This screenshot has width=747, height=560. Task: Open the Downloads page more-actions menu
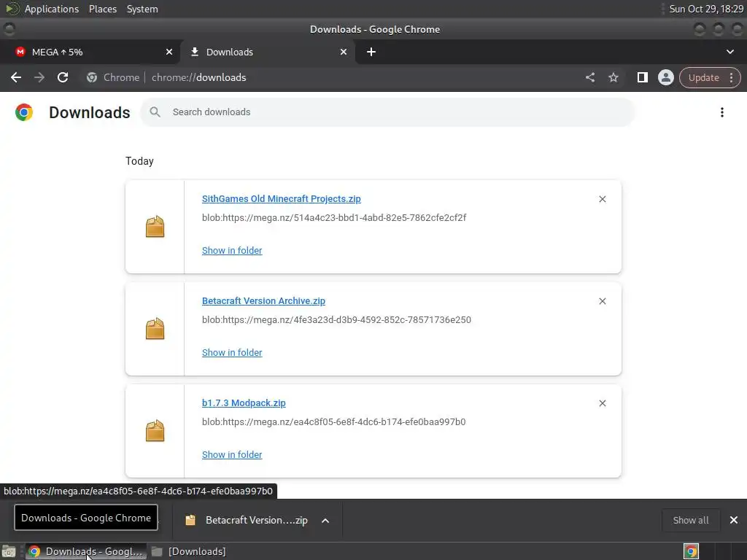point(721,112)
